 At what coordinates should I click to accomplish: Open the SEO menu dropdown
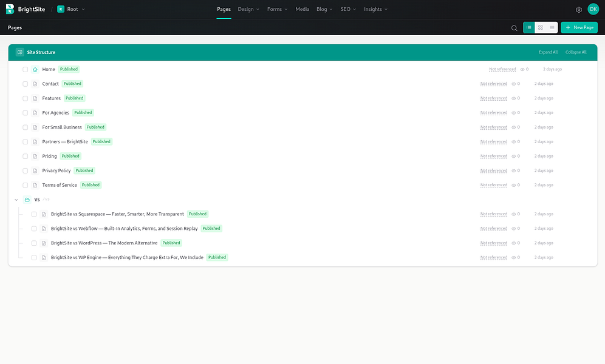point(348,9)
